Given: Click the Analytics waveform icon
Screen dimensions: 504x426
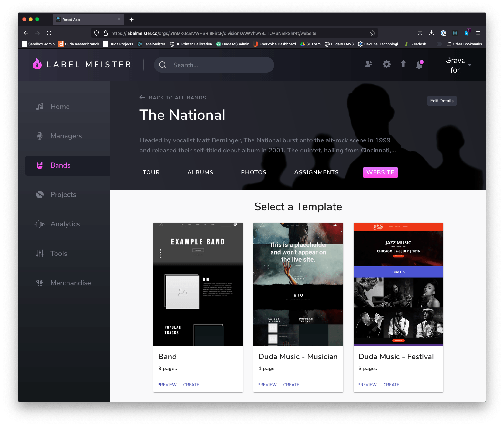Looking at the screenshot, I should tap(40, 224).
